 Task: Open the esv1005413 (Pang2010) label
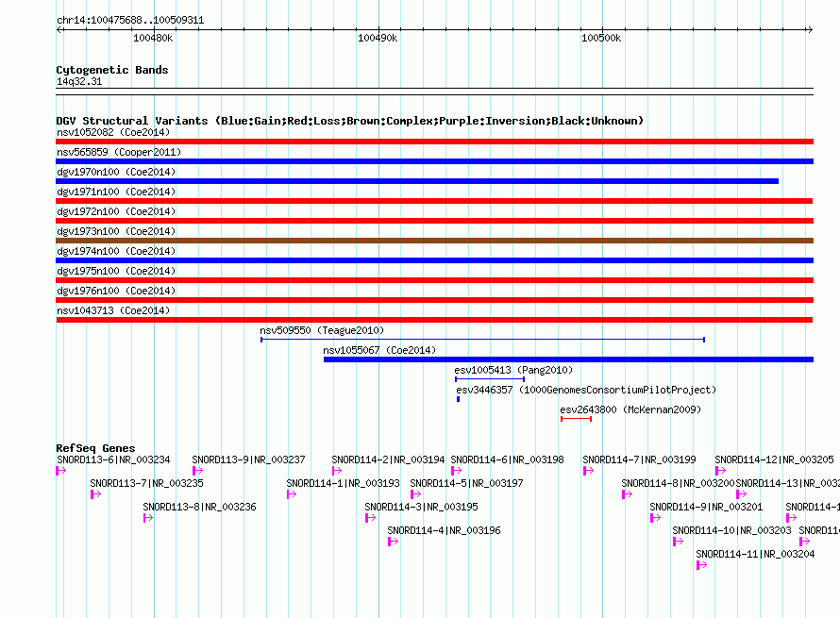tap(513, 370)
